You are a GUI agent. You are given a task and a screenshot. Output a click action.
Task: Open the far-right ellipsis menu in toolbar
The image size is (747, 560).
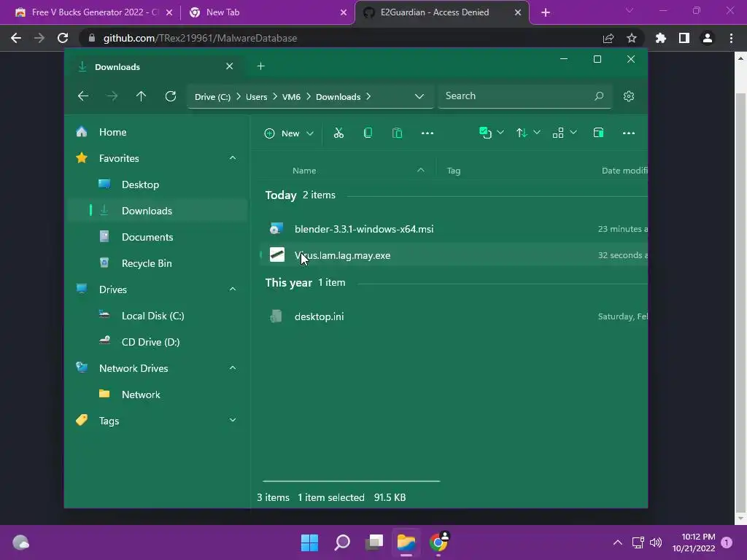pos(628,133)
